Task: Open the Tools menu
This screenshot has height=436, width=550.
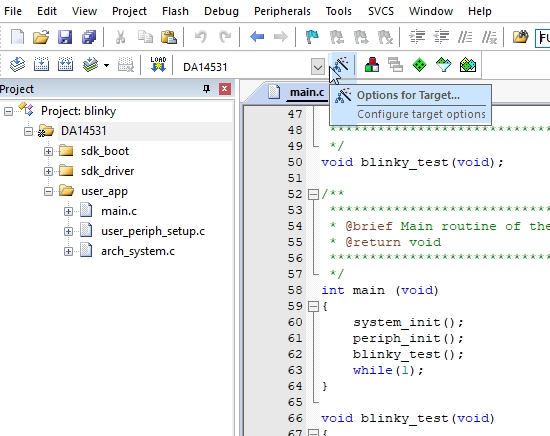Action: point(338,11)
